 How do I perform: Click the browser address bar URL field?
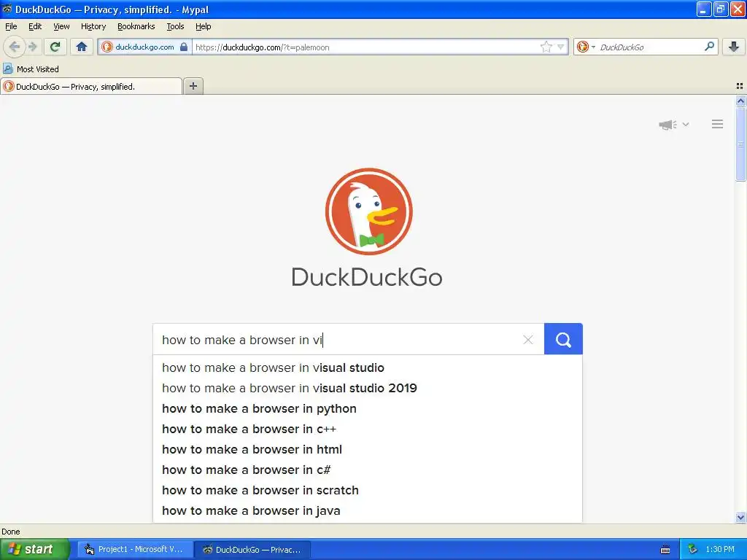point(365,47)
